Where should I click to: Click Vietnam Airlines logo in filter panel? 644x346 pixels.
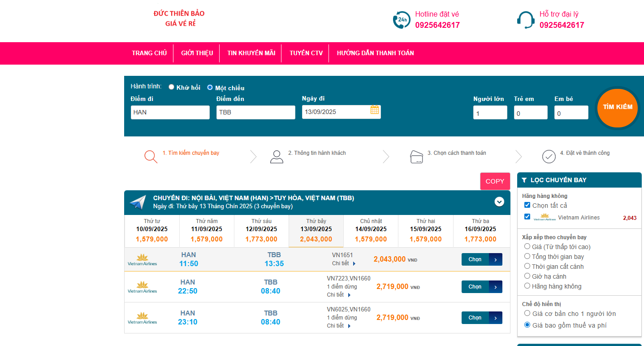(x=545, y=217)
